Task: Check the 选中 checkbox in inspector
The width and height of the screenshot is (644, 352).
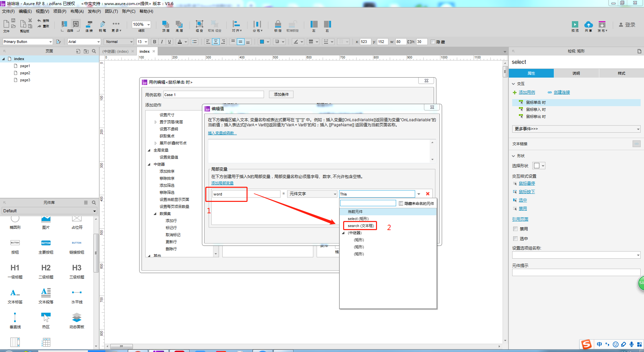Action: coord(516,239)
